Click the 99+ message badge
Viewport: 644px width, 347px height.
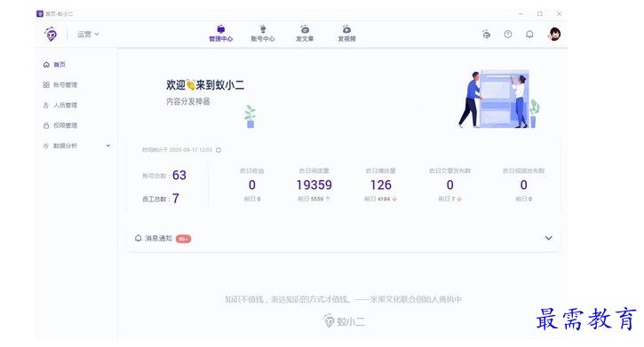183,239
